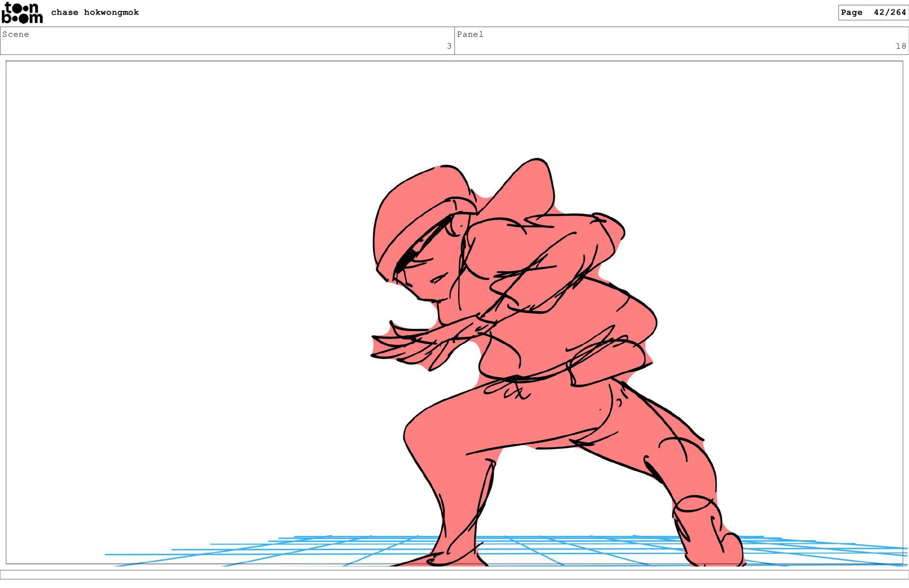The width and height of the screenshot is (909, 588).
Task: Click the Page 42/264 indicator box
Action: pyautogui.click(x=873, y=12)
